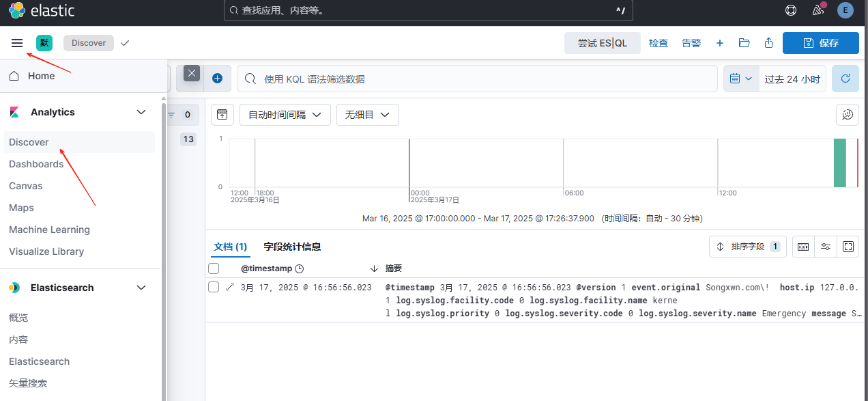Open the calendar quick date menu
Screen dimensions: 868x401
click(741, 79)
